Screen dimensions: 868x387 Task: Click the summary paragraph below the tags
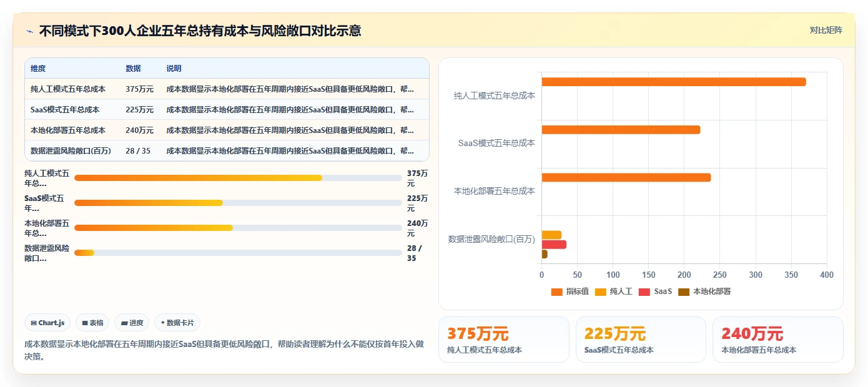click(x=224, y=350)
